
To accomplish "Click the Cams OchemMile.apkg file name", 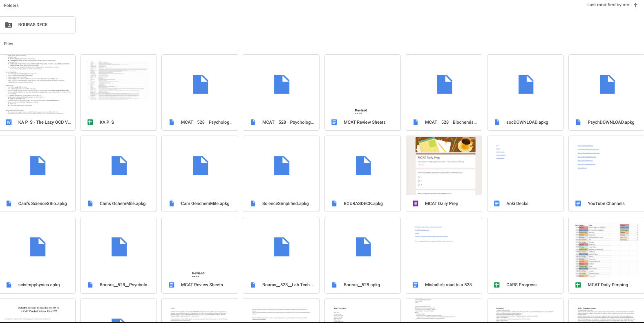I will 123,203.
